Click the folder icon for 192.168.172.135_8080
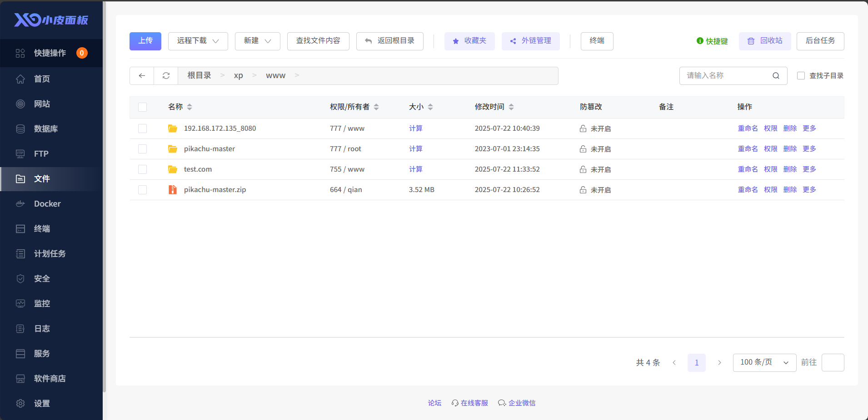Viewport: 868px width, 420px height. pyautogui.click(x=173, y=128)
